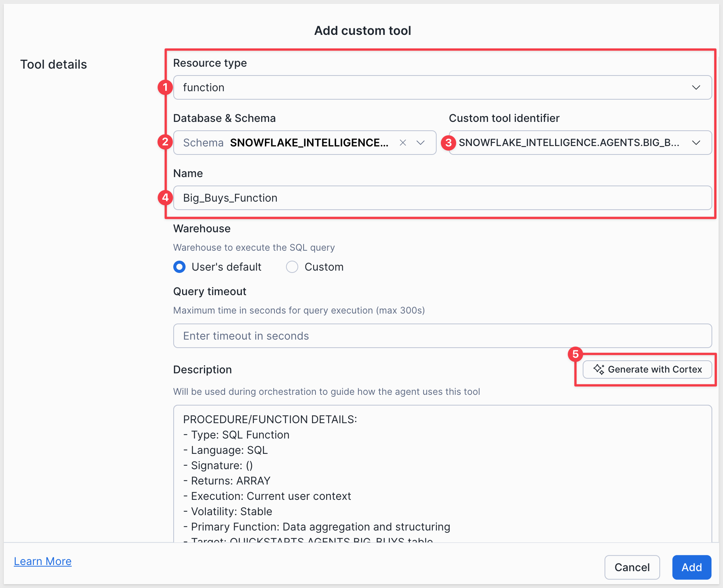Screen dimensions: 723x588
Task: Click the red step 2 badge beside Schema
Action: (x=165, y=142)
